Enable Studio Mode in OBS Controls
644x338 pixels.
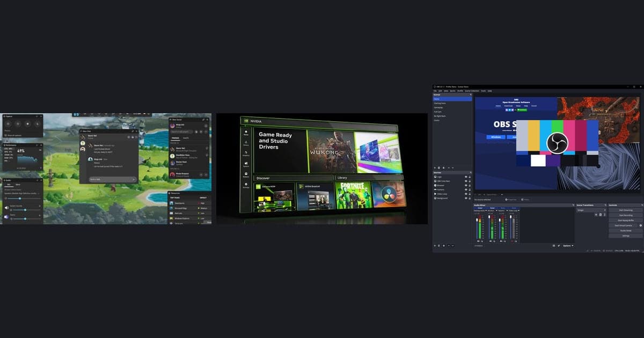[625, 231]
